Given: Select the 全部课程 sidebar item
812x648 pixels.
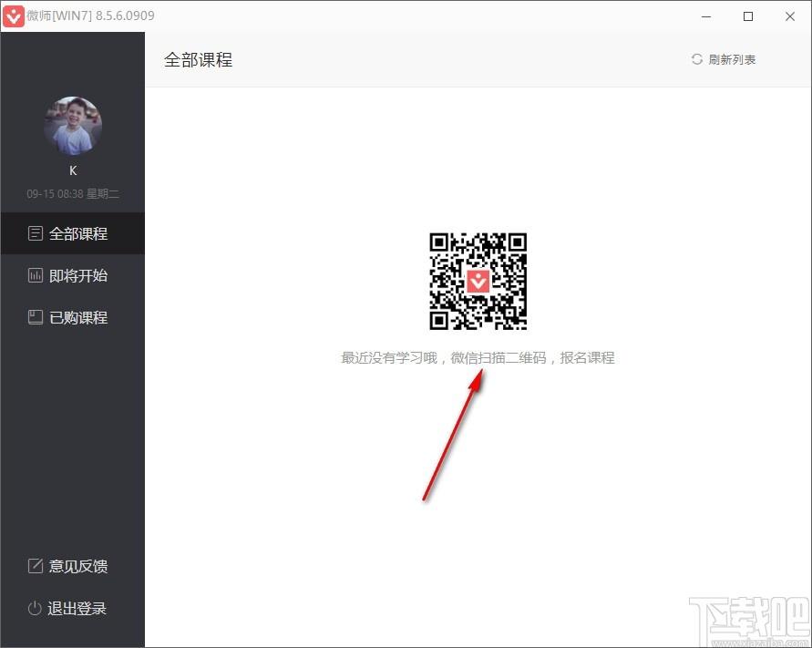Looking at the screenshot, I should [73, 233].
